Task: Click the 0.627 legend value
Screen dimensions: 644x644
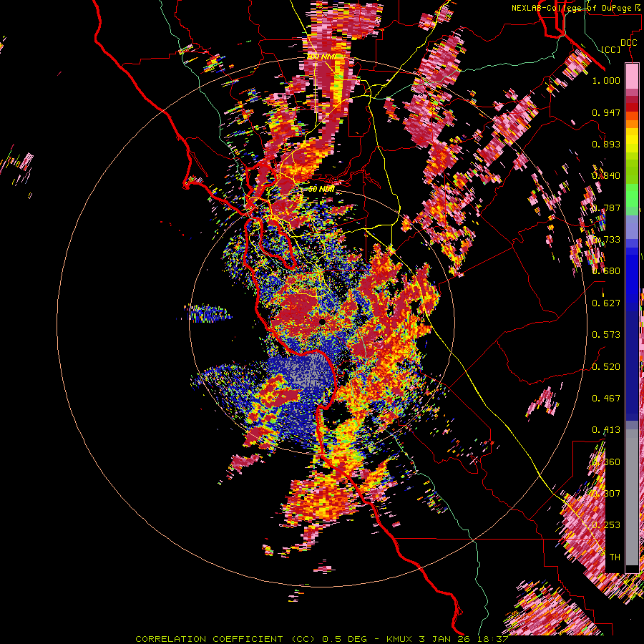Action: coord(606,303)
